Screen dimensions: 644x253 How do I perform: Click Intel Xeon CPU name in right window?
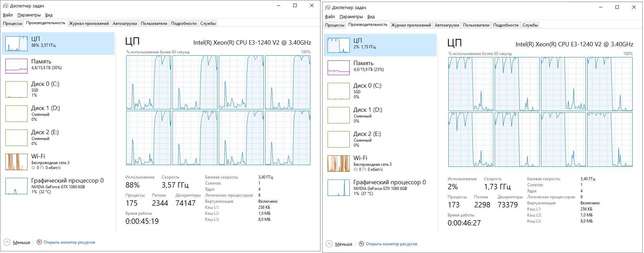coord(574,44)
